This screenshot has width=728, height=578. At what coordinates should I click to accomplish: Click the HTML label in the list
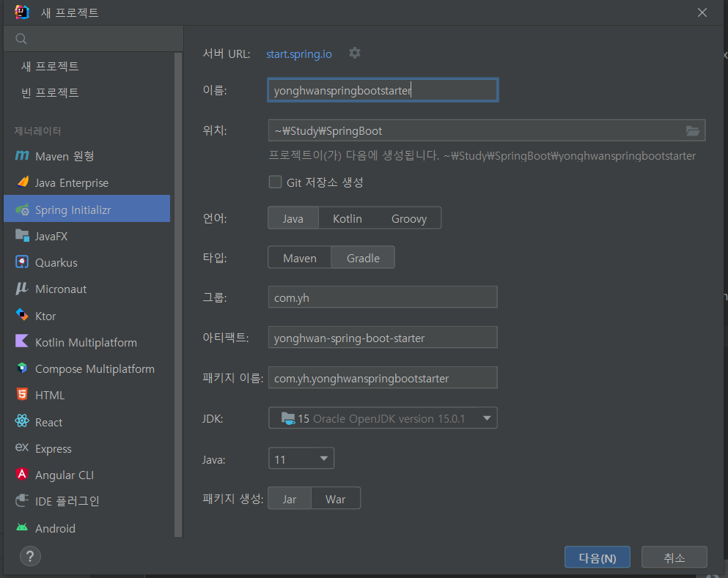click(50, 396)
